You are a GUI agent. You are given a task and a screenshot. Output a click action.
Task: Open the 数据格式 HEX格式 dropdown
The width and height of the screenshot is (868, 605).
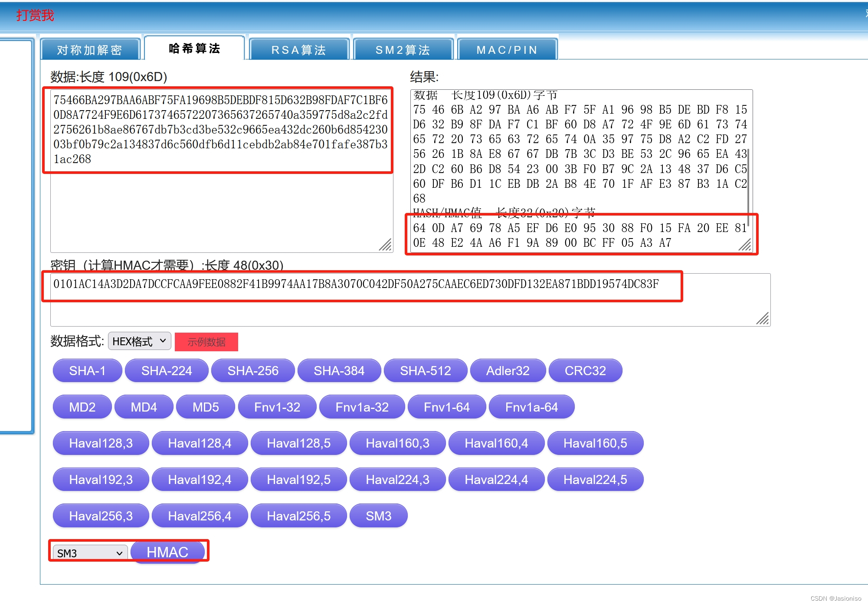click(139, 341)
